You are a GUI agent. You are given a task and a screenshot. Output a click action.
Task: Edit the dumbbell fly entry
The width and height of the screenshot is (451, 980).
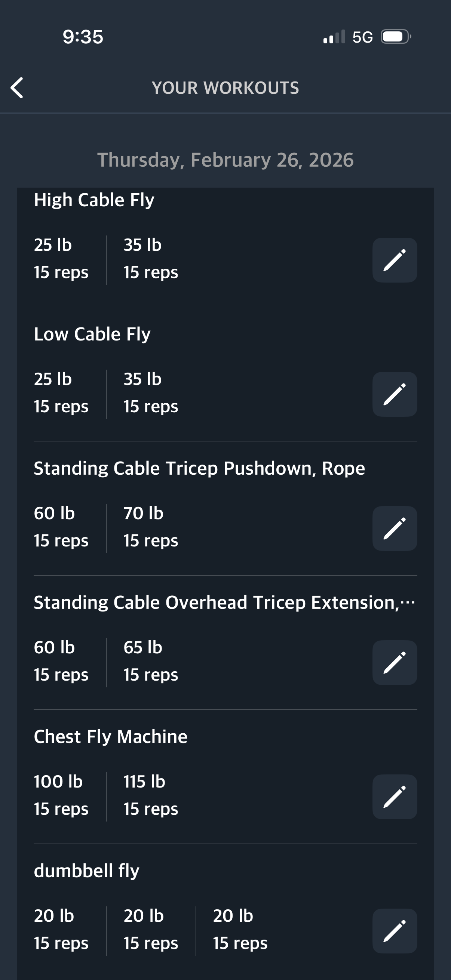394,931
